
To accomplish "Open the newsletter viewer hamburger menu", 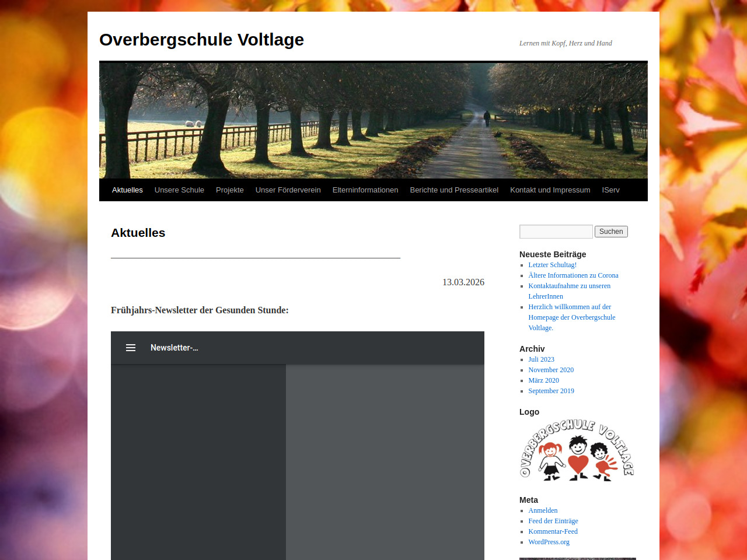I will point(131,348).
